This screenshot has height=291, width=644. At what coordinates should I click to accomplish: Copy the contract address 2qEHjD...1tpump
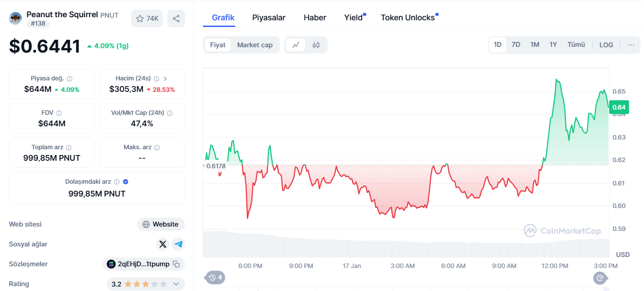177,264
